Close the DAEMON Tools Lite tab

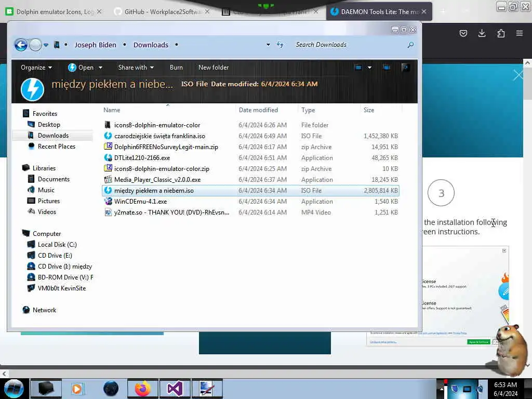click(x=424, y=11)
